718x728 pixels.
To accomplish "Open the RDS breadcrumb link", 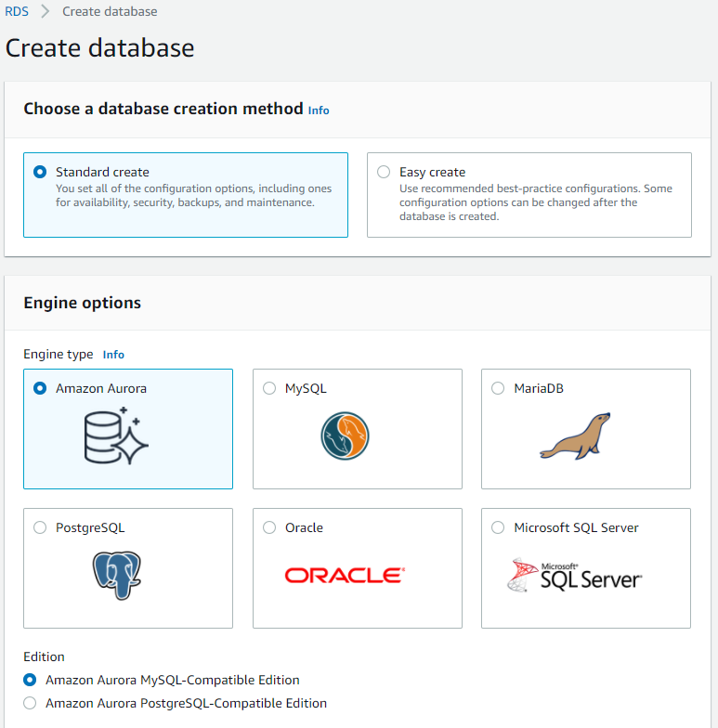I will coord(17,11).
